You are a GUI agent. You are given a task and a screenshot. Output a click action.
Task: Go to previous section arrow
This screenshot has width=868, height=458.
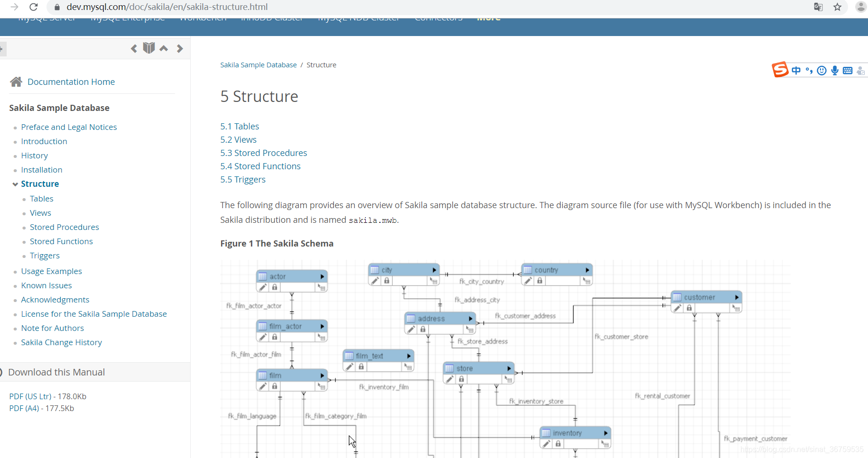pyautogui.click(x=134, y=48)
